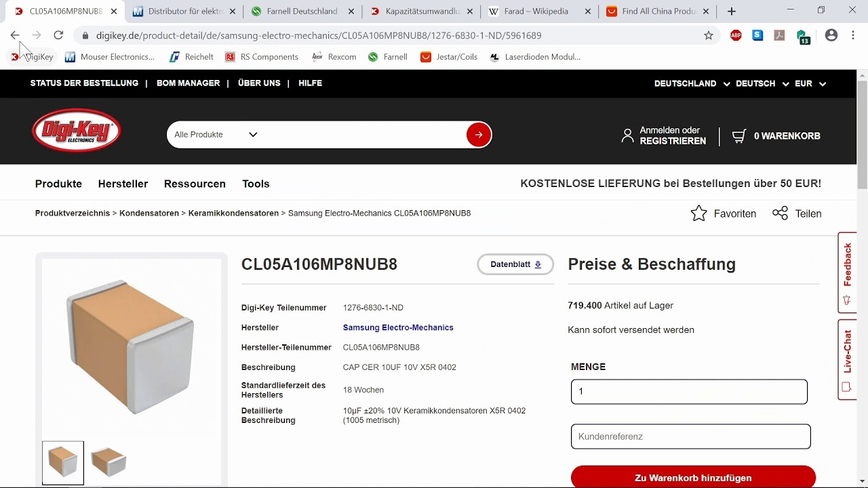
Task: Click the Favoriten star icon
Action: click(x=698, y=213)
